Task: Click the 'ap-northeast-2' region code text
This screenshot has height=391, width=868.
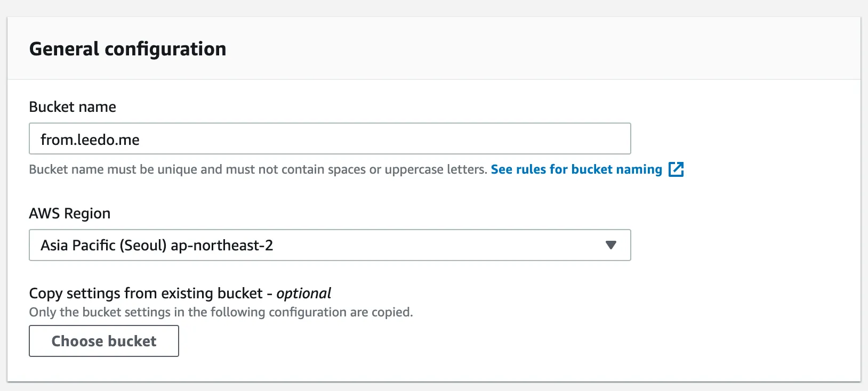Action: pyautogui.click(x=222, y=245)
